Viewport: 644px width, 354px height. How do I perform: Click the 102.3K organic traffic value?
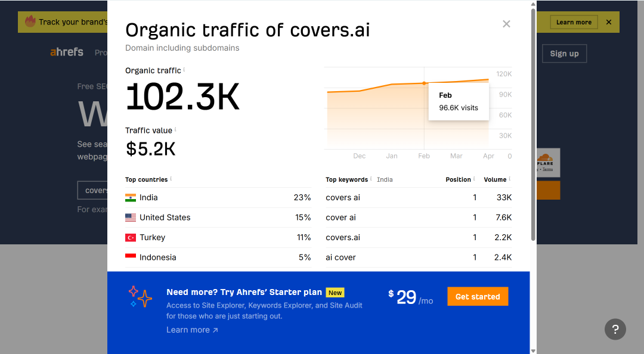point(183,97)
